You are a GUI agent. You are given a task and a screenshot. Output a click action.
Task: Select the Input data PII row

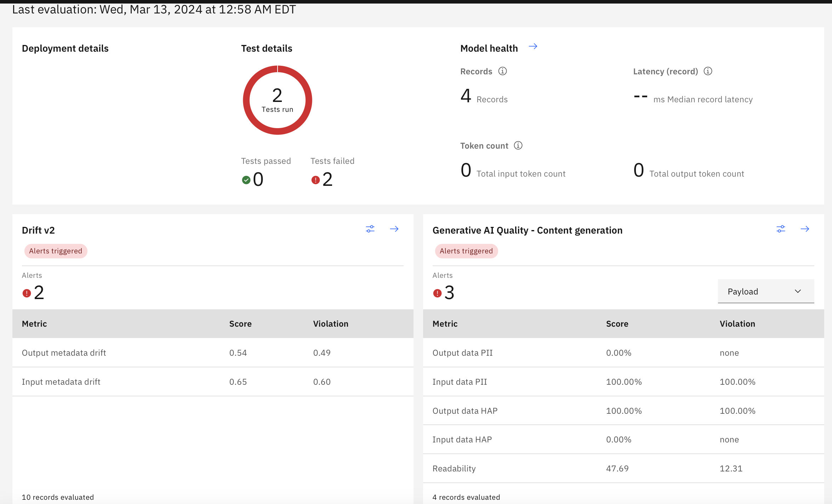click(x=623, y=382)
